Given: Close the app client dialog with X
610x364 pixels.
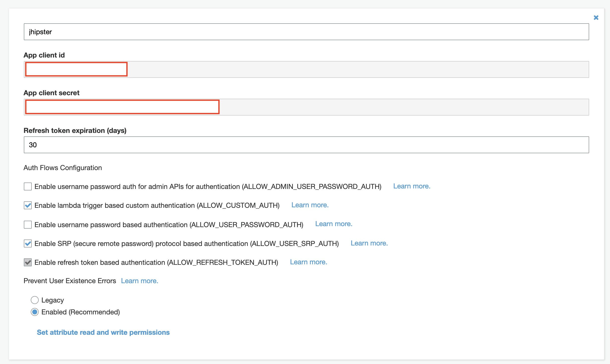Looking at the screenshot, I should pyautogui.click(x=596, y=18).
